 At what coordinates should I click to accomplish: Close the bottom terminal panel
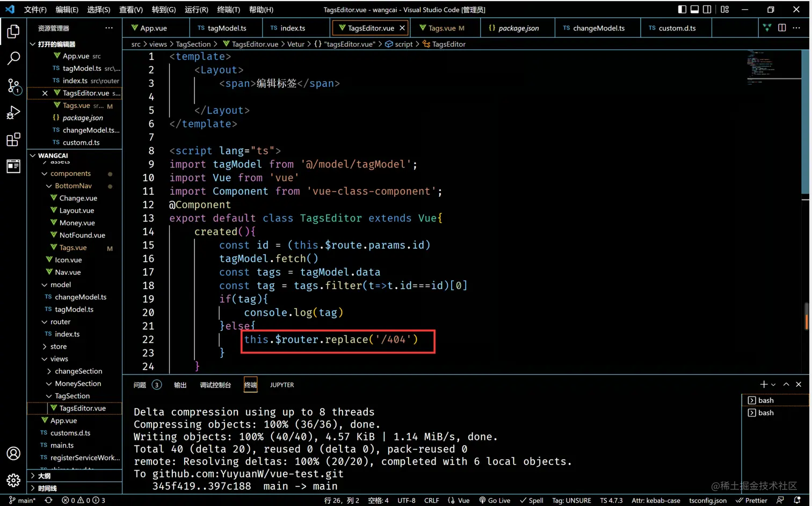click(799, 384)
